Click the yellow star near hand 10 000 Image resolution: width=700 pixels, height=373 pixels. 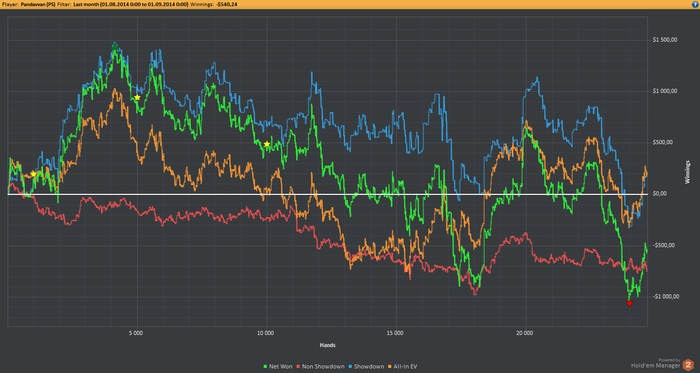pyautogui.click(x=267, y=144)
